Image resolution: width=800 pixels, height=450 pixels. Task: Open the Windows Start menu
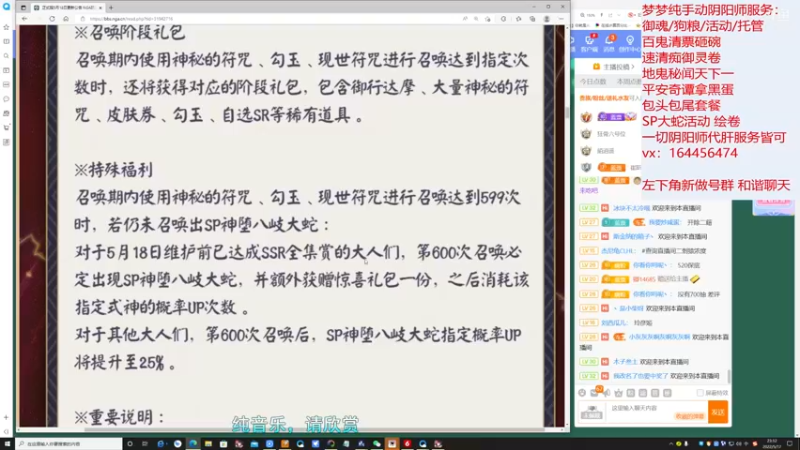point(7,444)
